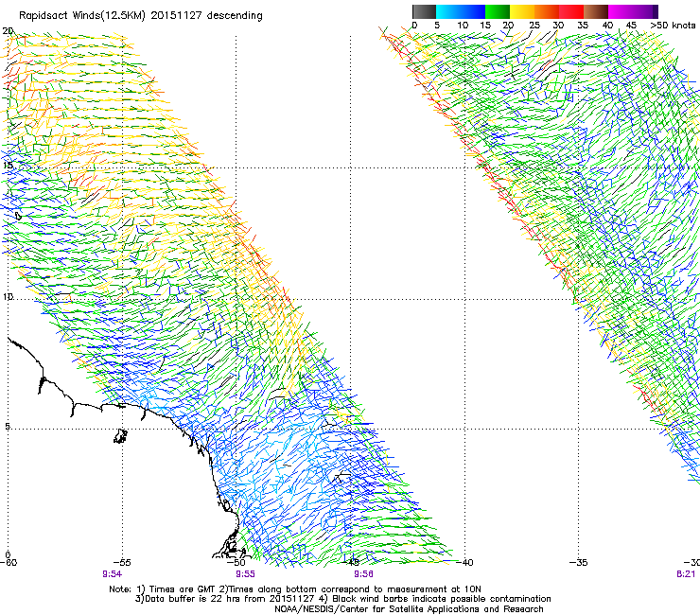Click the legend label '45'

click(631, 25)
